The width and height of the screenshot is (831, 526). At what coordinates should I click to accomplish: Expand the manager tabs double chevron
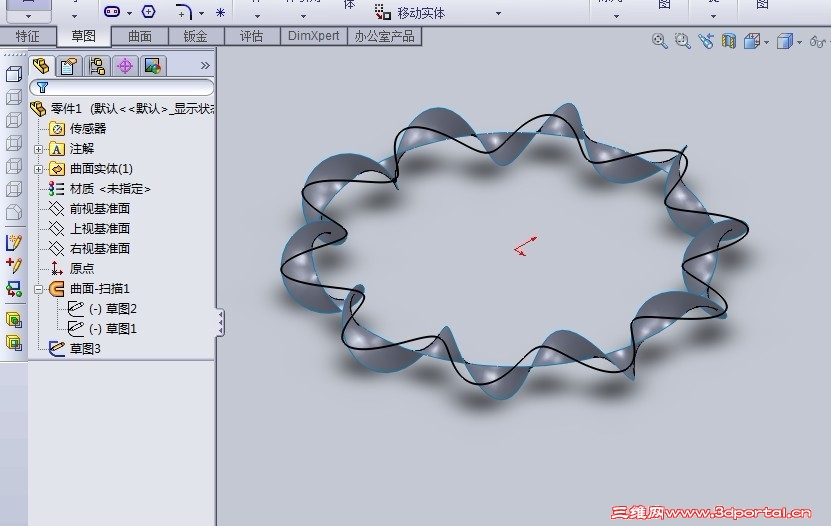pos(205,66)
